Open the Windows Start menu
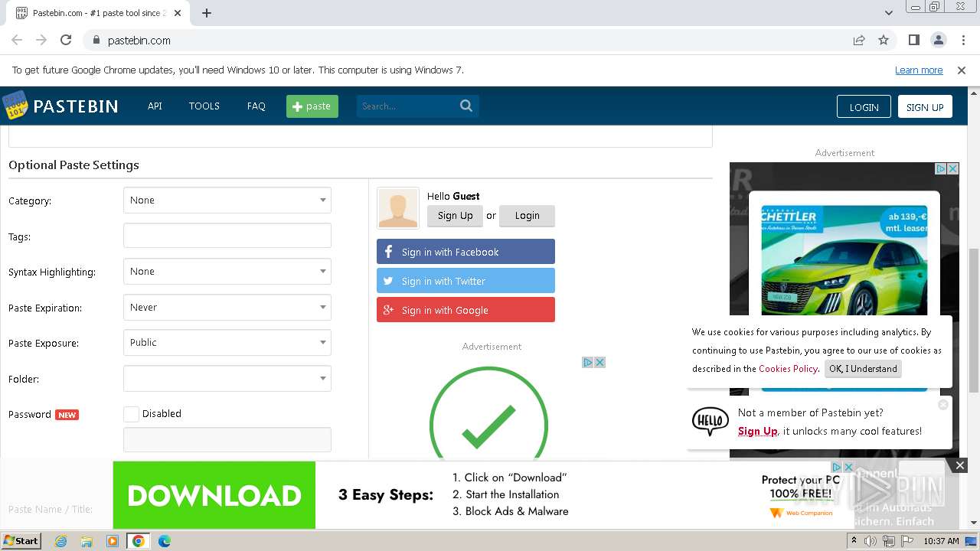 pyautogui.click(x=21, y=540)
